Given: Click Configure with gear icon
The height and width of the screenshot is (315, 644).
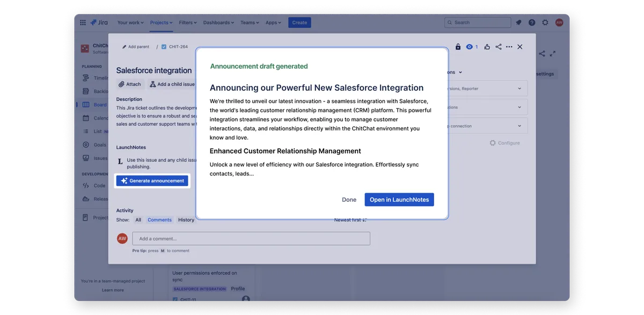Looking at the screenshot, I should 504,143.
